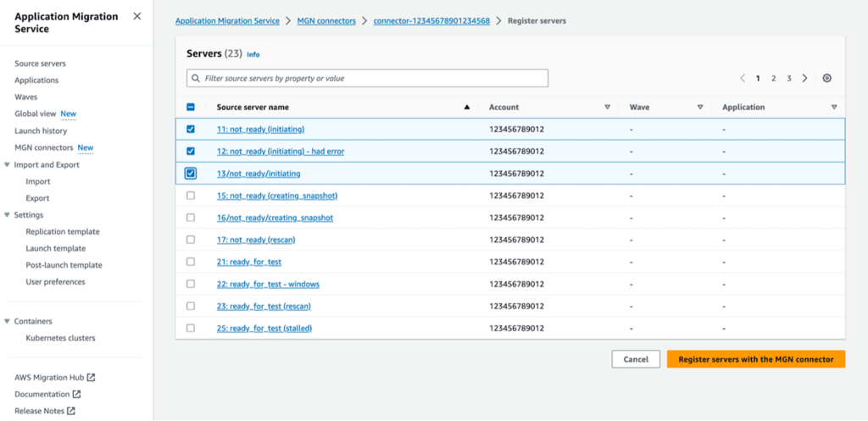The image size is (868, 421).
Task: Collapse the Import and Export section
Action: [x=7, y=165]
